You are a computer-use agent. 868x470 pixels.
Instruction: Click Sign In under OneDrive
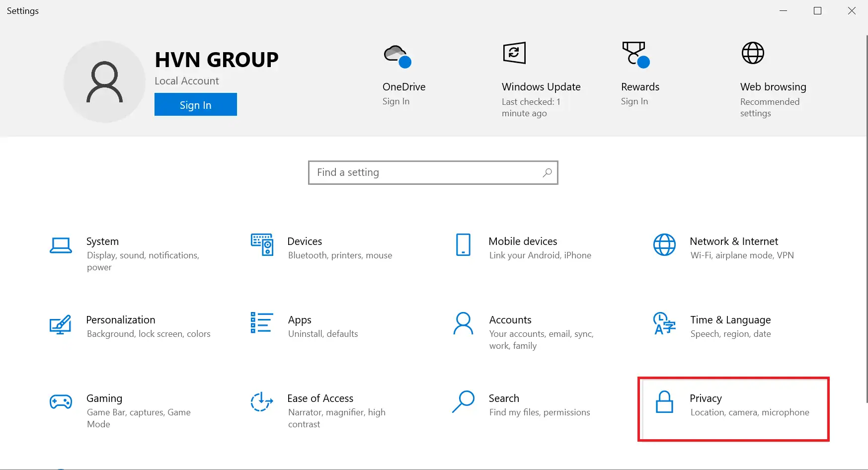point(396,101)
